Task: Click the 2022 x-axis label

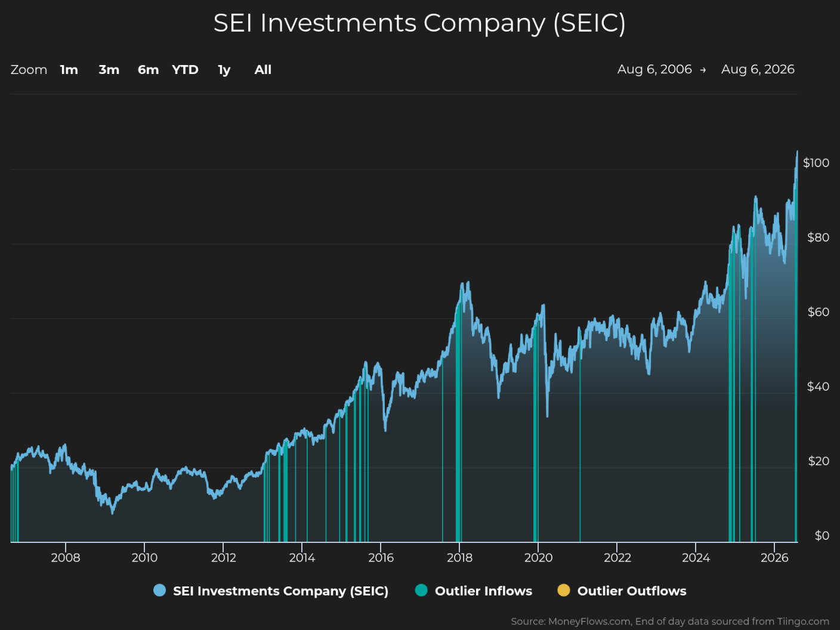Action: [617, 558]
